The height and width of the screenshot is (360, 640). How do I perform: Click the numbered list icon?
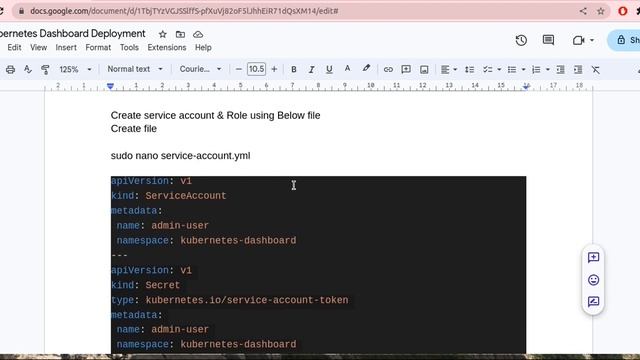(x=536, y=69)
